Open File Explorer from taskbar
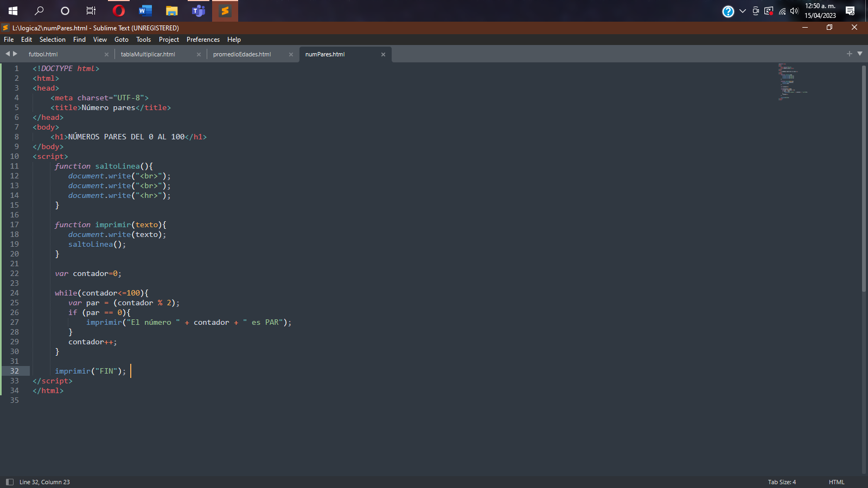868x488 pixels. tap(171, 11)
